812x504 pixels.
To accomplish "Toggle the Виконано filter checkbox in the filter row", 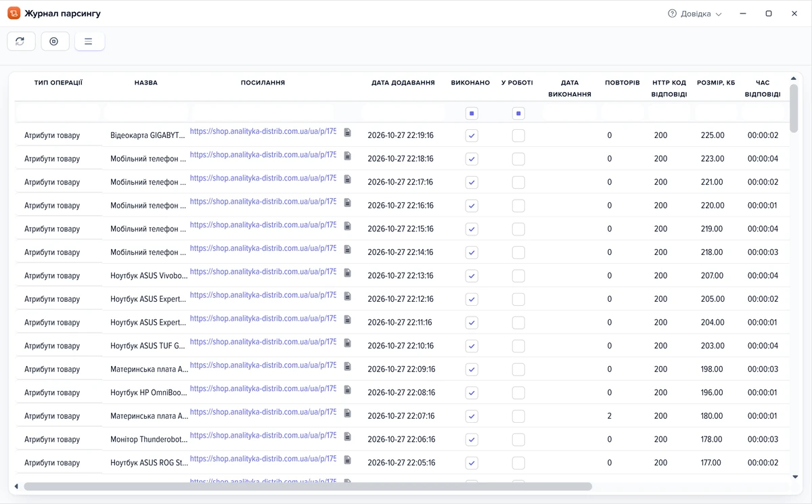I will pos(472,114).
